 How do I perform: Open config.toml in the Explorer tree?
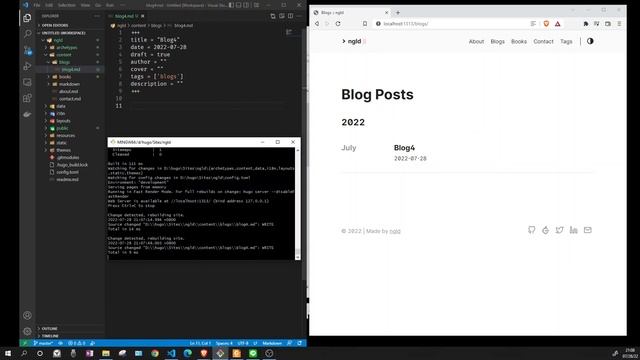67,172
